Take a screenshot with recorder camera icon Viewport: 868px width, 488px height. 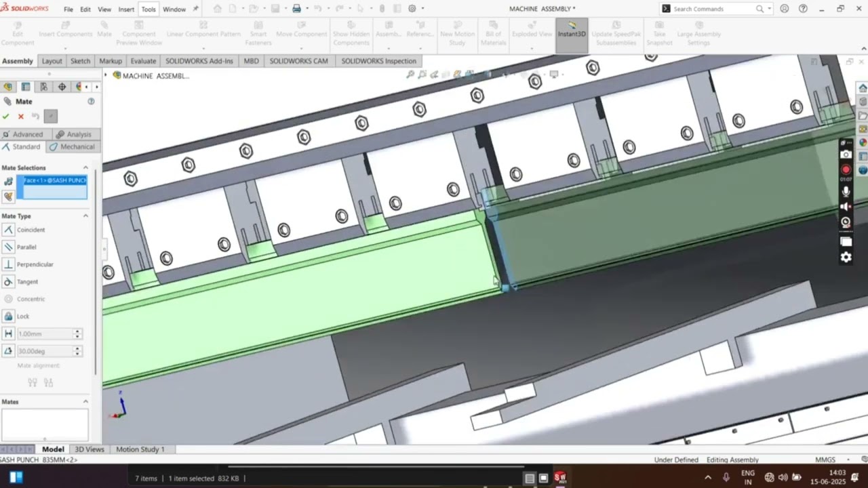846,155
